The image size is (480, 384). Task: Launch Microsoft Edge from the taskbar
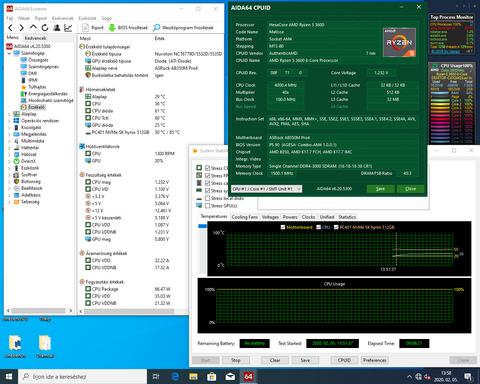[x=175, y=377]
